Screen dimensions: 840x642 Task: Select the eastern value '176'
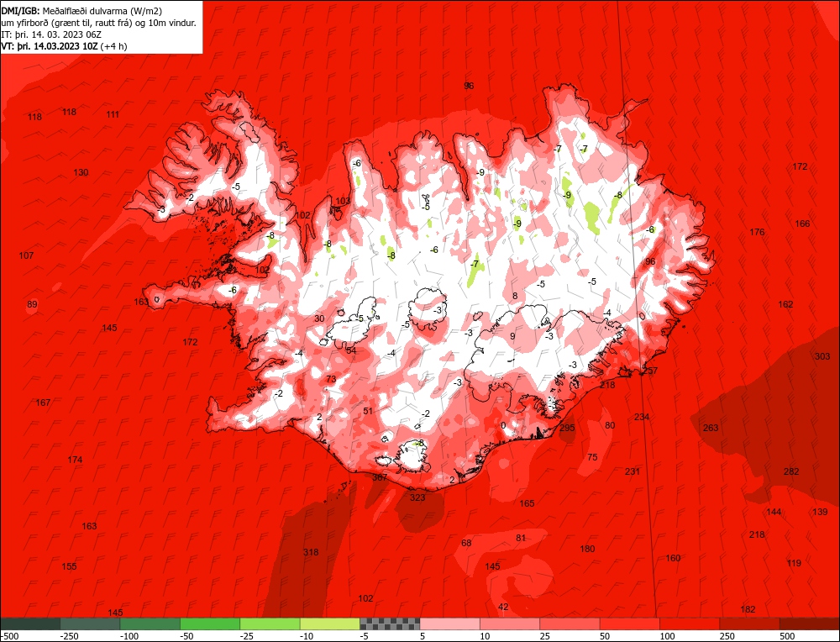[757, 232]
